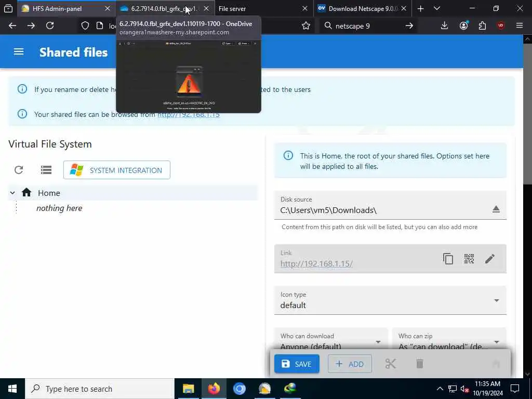Screen dimensions: 532x399
Task: Click the SAVE button
Action: [x=297, y=364]
